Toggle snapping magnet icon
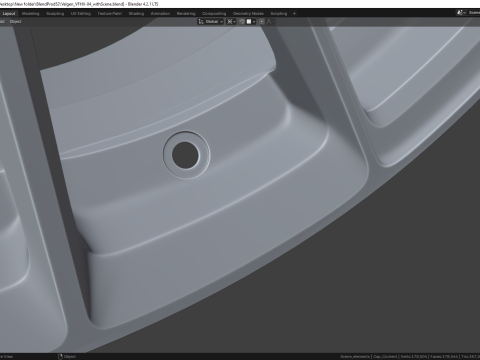480x360 pixels. click(242, 22)
